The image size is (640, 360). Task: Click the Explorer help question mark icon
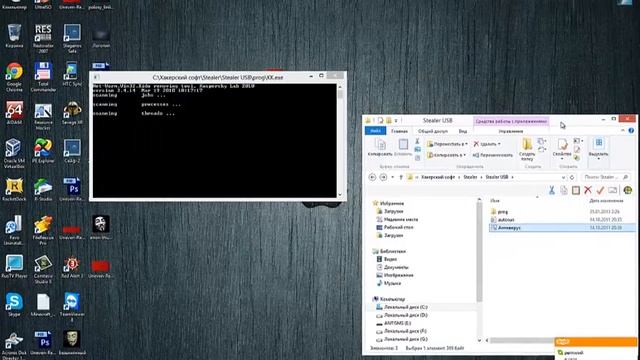point(631,131)
